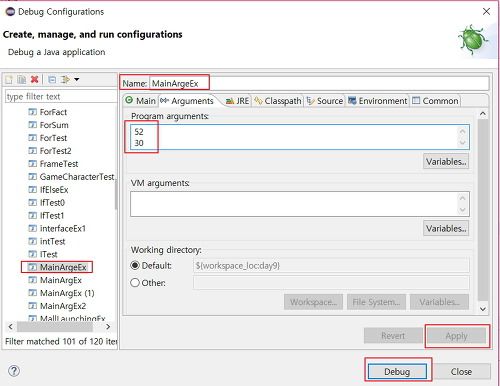
Task: Click the Workspace... button
Action: coord(313,302)
